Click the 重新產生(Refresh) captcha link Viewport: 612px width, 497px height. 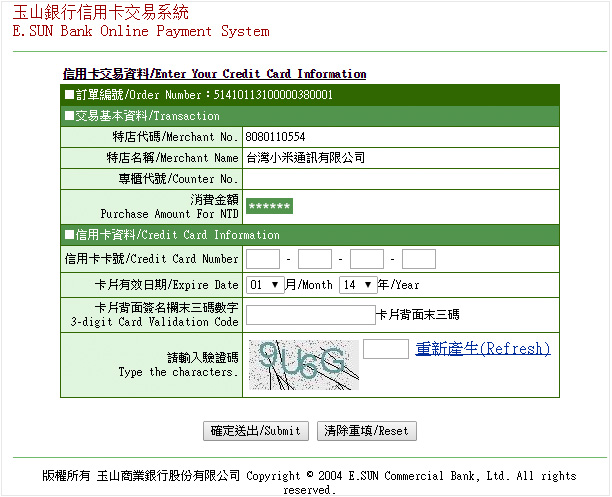pos(483,349)
